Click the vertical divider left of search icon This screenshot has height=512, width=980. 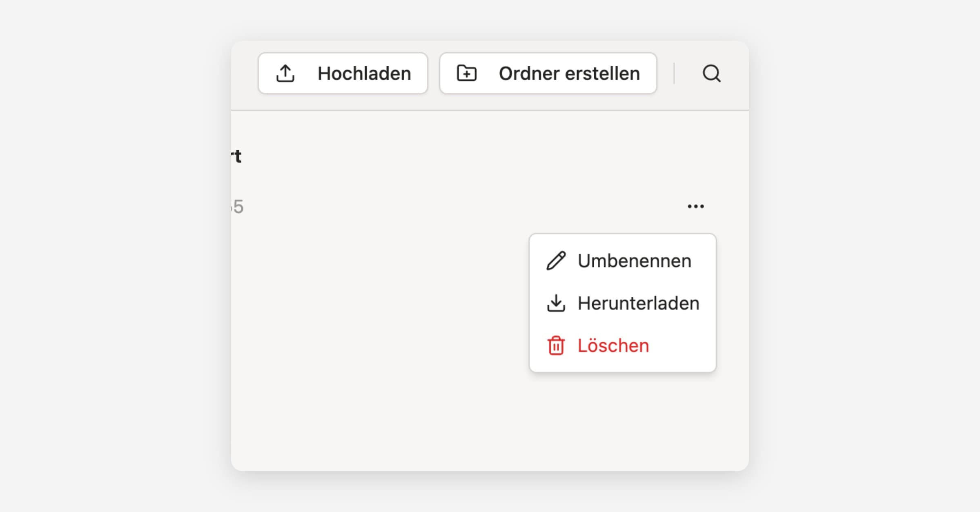(x=674, y=73)
